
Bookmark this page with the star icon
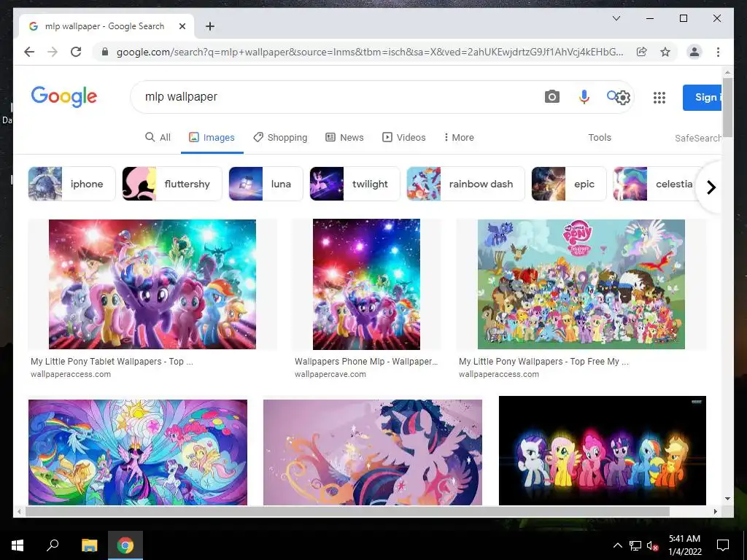[665, 52]
